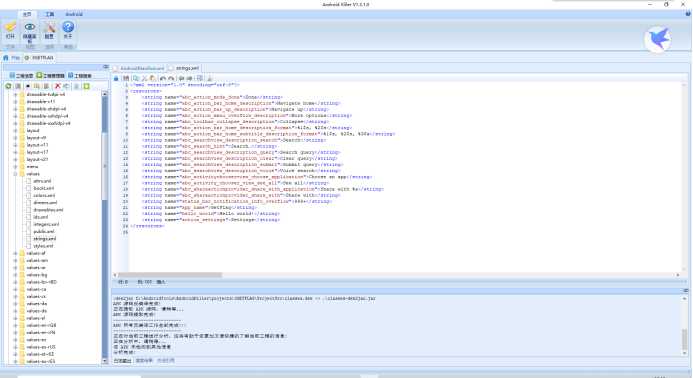Viewport: 693px width, 378px height.
Task: Click the undo arrow in editor toolbar
Action: pyautogui.click(x=163, y=78)
